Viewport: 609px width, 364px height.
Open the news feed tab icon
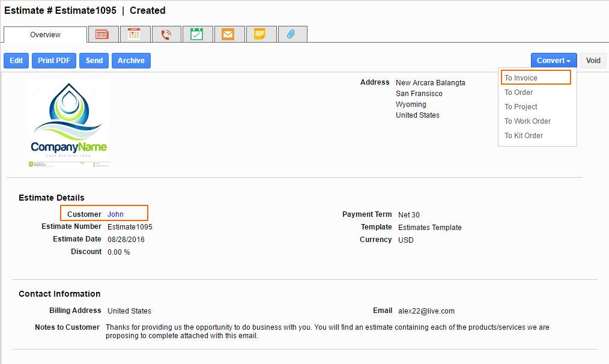[103, 34]
